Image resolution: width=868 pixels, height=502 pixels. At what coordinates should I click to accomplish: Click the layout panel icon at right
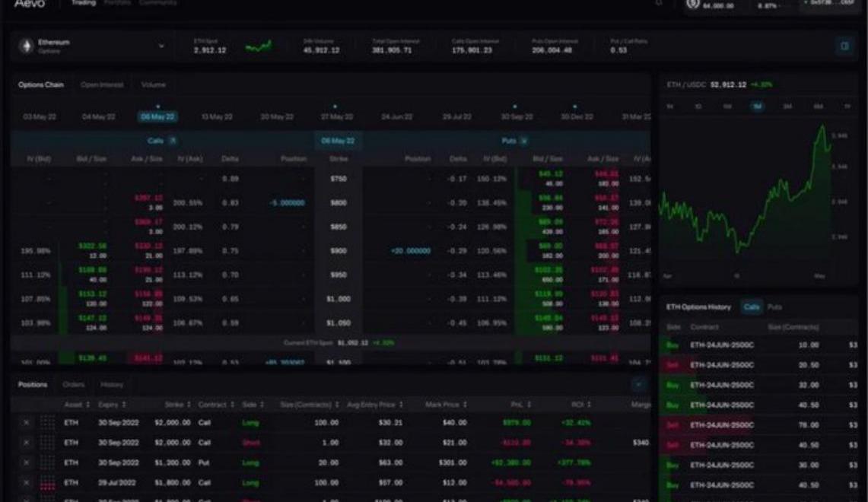pos(844,46)
